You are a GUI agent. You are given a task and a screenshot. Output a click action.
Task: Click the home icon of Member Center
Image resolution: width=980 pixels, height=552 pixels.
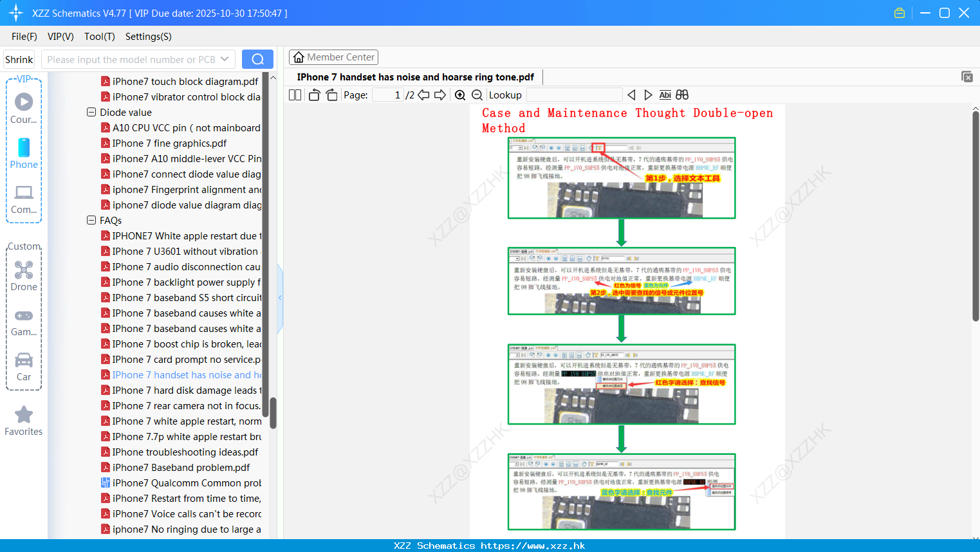[299, 57]
